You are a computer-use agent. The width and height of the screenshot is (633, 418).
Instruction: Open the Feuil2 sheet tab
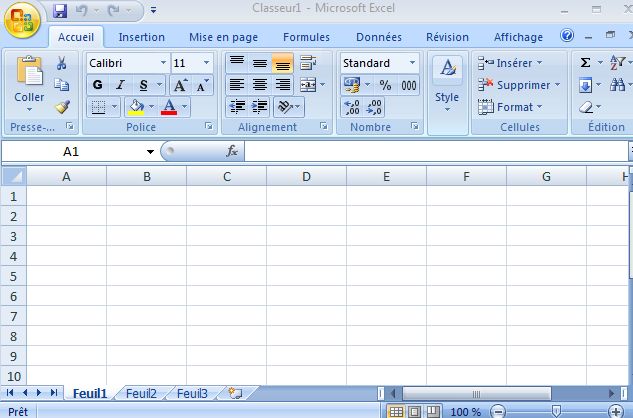point(141,393)
